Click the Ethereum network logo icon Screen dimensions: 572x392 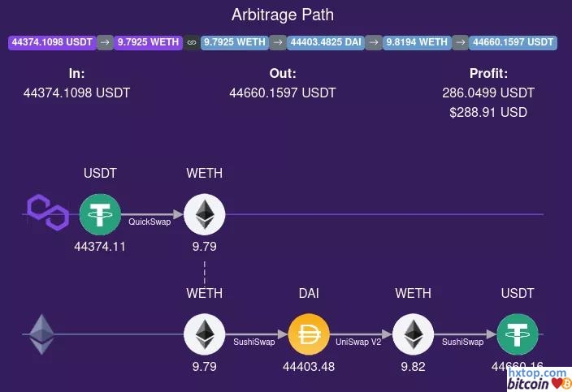42,334
